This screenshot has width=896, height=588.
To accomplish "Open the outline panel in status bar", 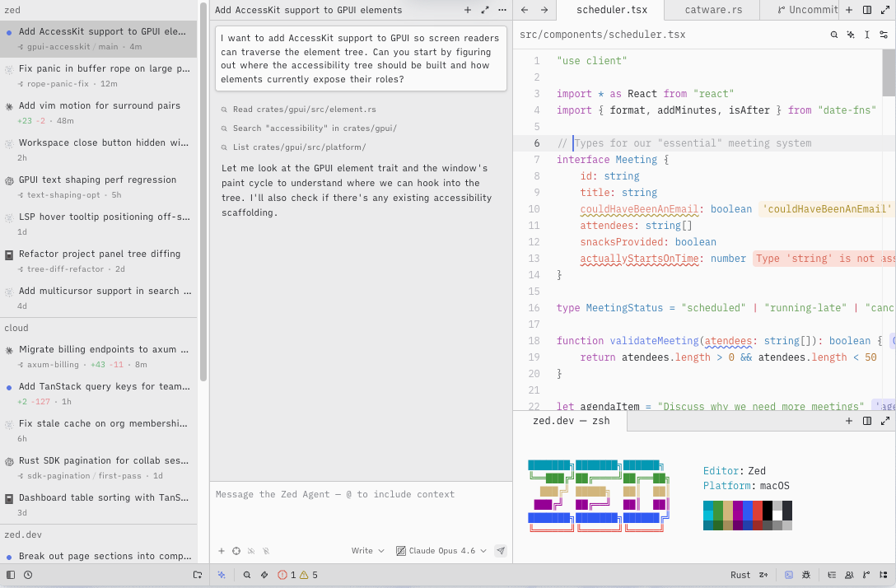I will pos(832,575).
